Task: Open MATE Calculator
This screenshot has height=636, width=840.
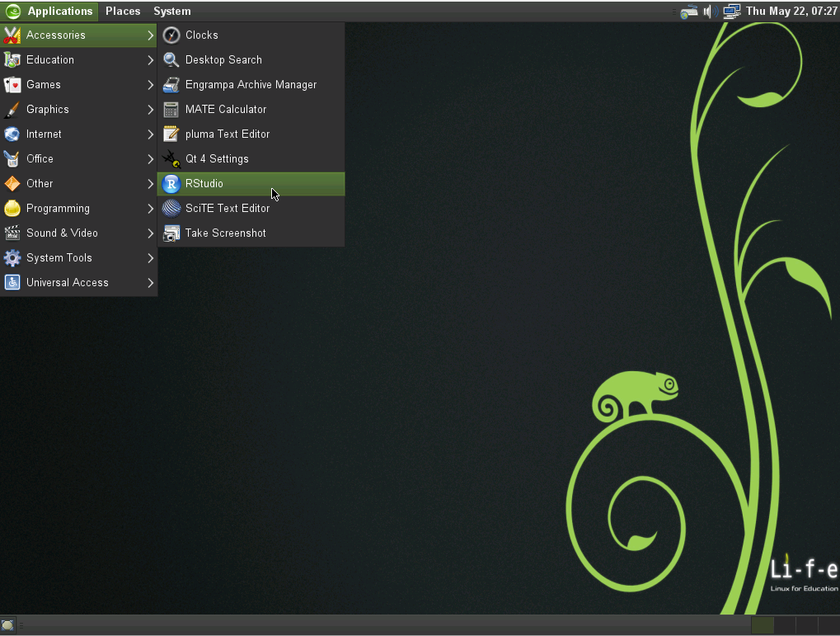Action: [251, 110]
